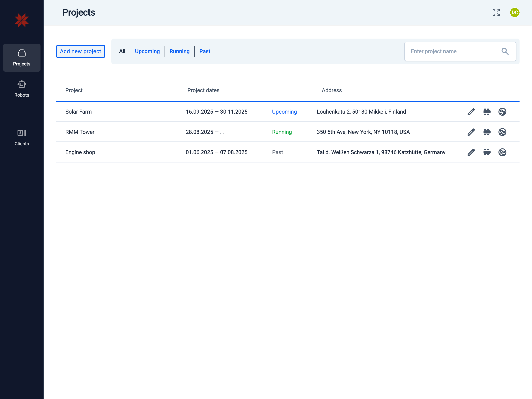
Task: Open clients icon for Engine shop row
Action: point(502,152)
